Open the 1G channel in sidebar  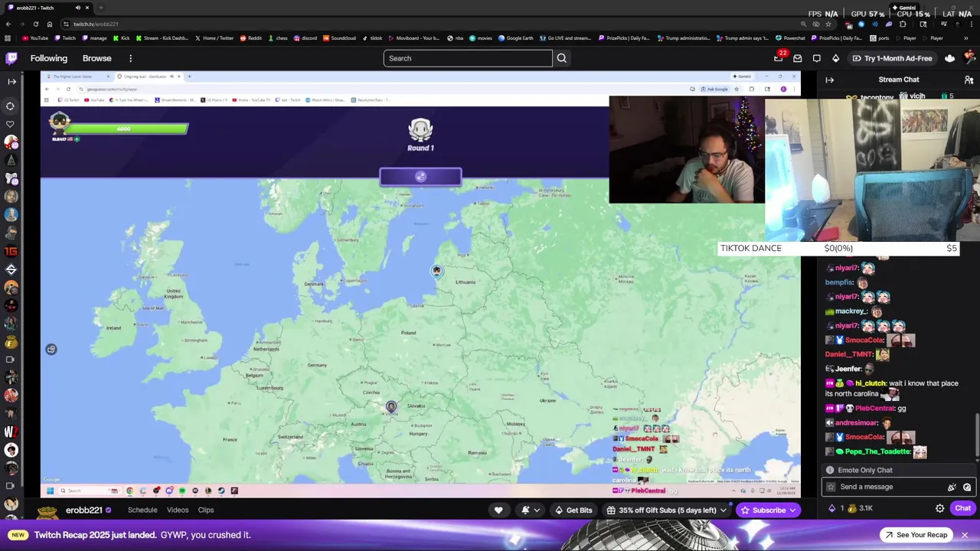[11, 251]
